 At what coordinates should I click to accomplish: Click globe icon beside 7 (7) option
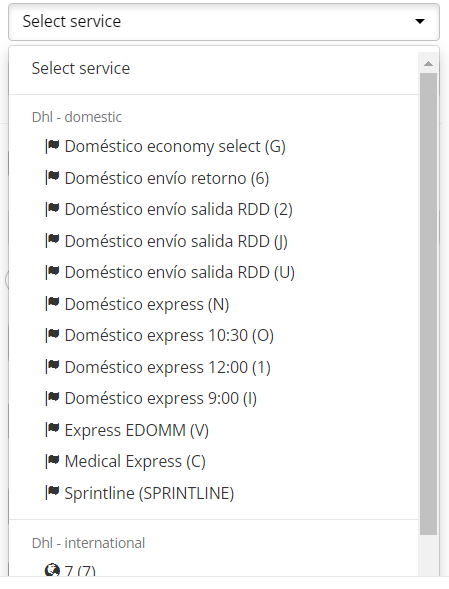[x=52, y=570]
